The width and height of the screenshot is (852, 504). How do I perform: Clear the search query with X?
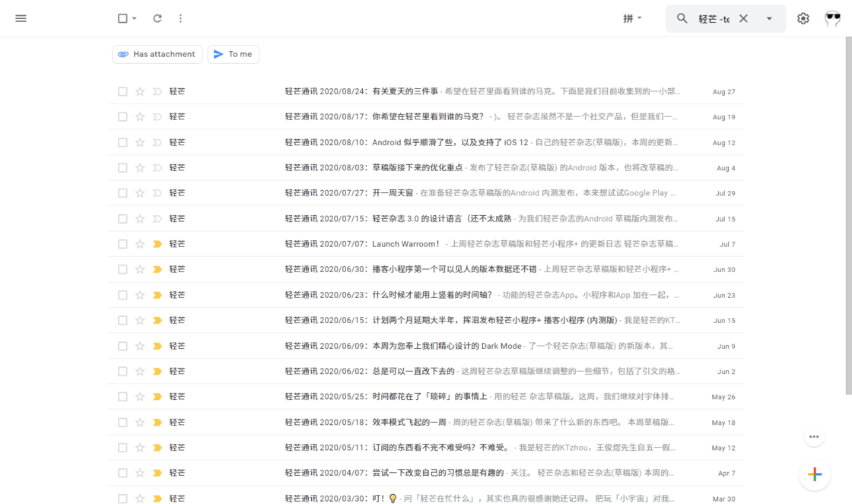[x=743, y=18]
